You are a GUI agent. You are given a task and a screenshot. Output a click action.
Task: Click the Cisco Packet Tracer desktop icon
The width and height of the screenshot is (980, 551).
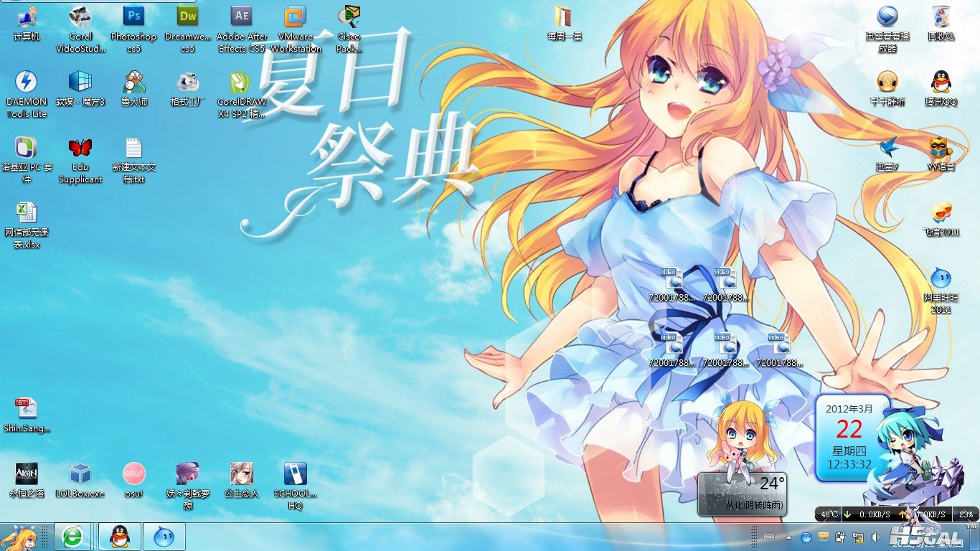pos(349,29)
